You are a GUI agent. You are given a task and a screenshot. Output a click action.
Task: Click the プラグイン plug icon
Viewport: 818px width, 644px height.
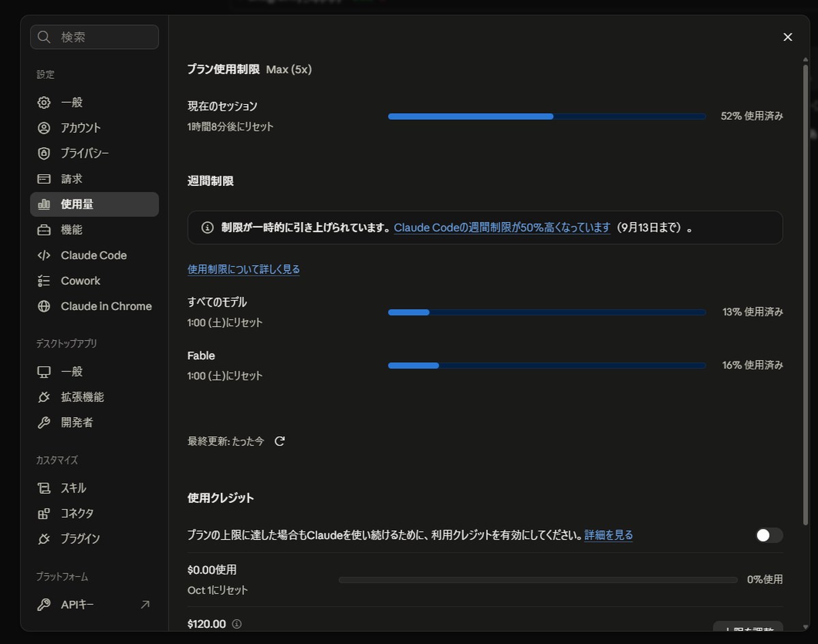click(44, 539)
